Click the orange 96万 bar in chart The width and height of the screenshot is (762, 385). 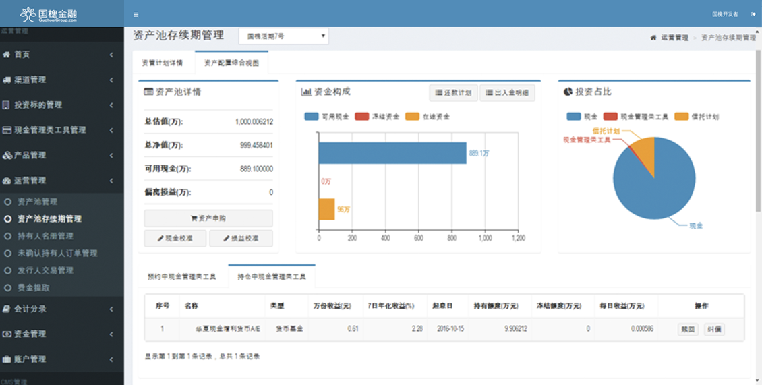327,209
